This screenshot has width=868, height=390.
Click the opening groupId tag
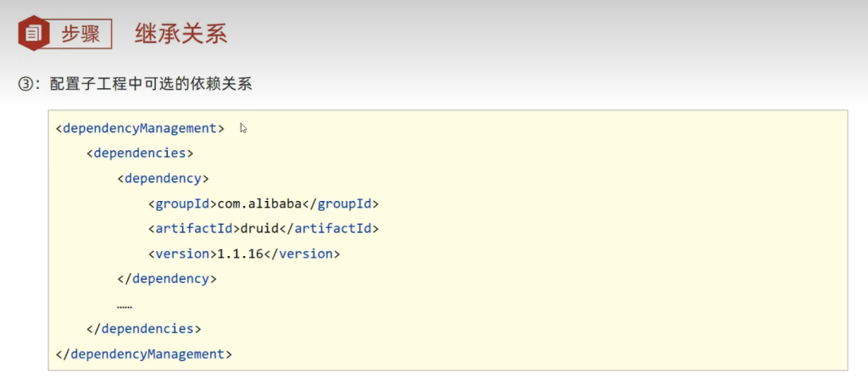182,203
